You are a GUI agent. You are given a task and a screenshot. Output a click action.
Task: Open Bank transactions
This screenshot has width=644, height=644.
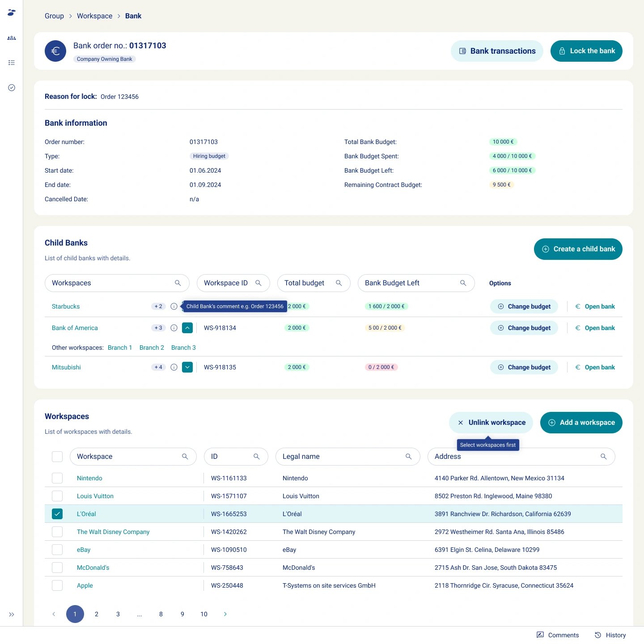[496, 51]
